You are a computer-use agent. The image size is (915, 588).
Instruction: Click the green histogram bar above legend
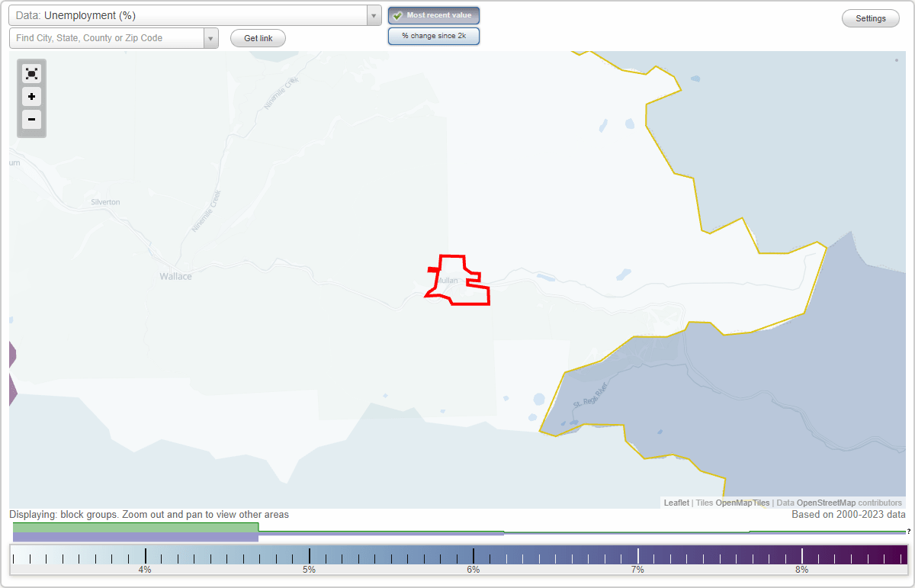click(136, 527)
